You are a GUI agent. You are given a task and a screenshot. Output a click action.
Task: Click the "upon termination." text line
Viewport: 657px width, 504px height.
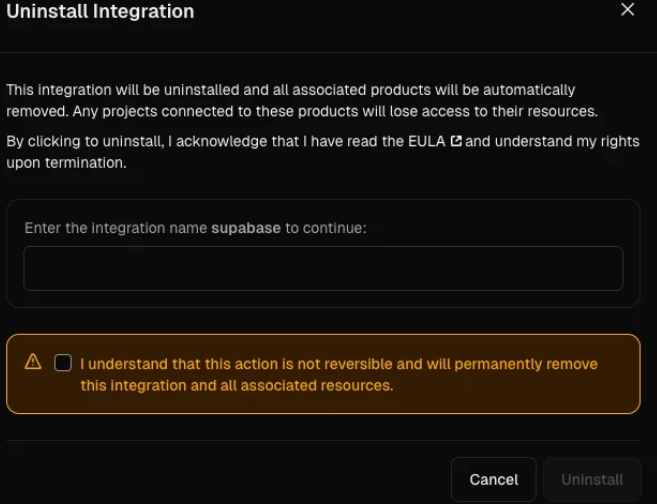(x=66, y=163)
